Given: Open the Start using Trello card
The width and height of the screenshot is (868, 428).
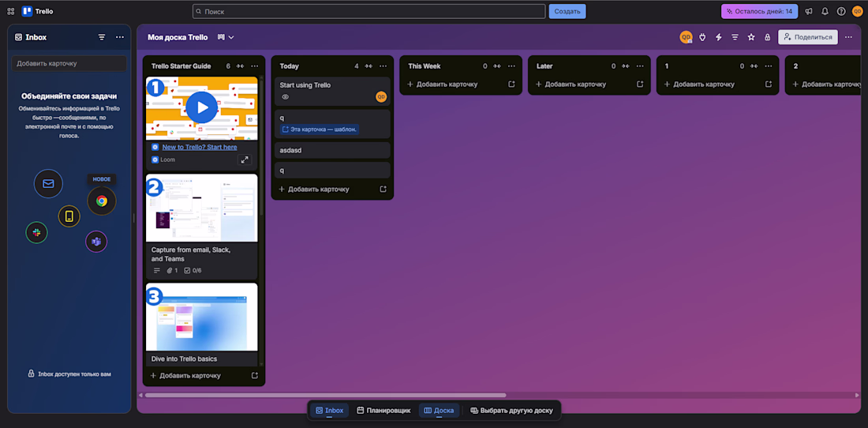Looking at the screenshot, I should click(x=332, y=91).
